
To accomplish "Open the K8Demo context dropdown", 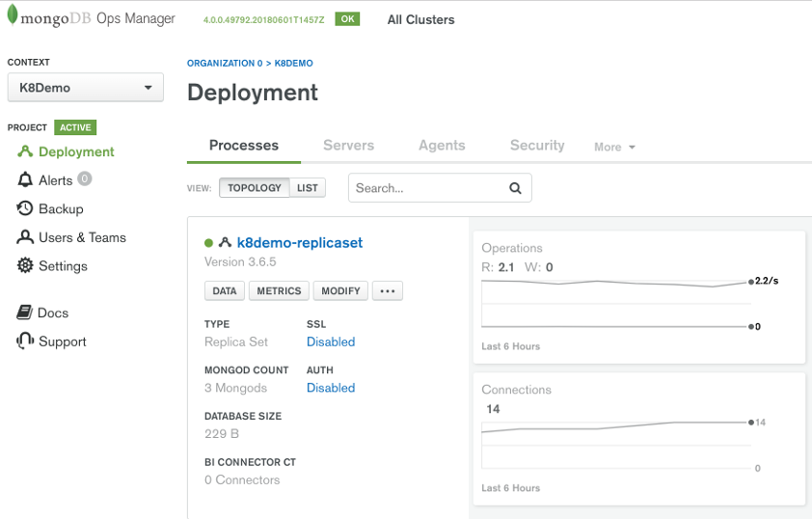I will click(86, 88).
